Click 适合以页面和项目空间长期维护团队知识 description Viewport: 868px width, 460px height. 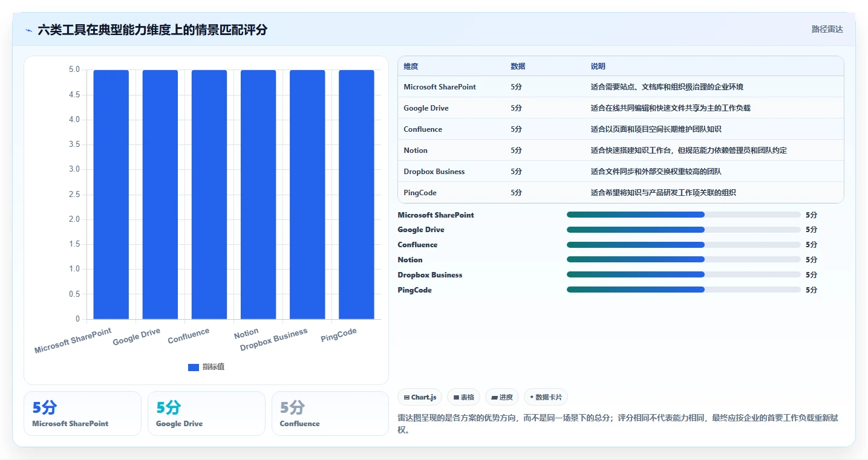(x=656, y=129)
